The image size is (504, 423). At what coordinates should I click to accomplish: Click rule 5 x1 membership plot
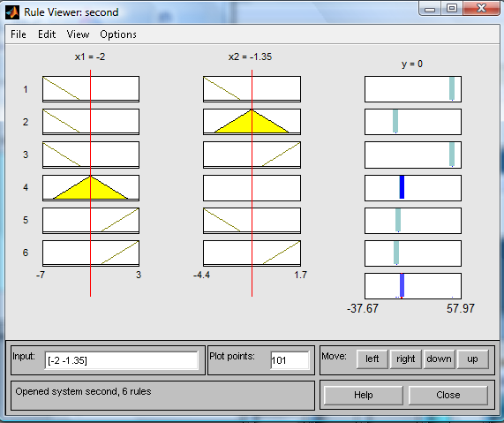91,221
